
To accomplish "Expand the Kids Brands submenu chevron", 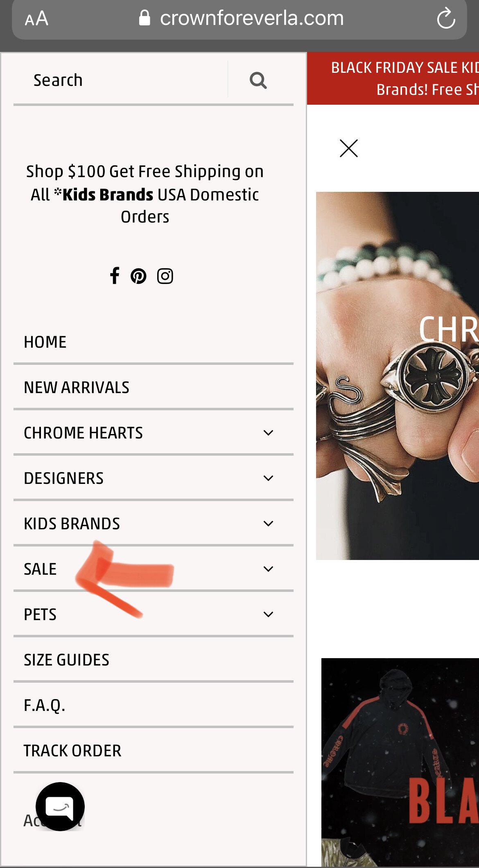I will [268, 524].
